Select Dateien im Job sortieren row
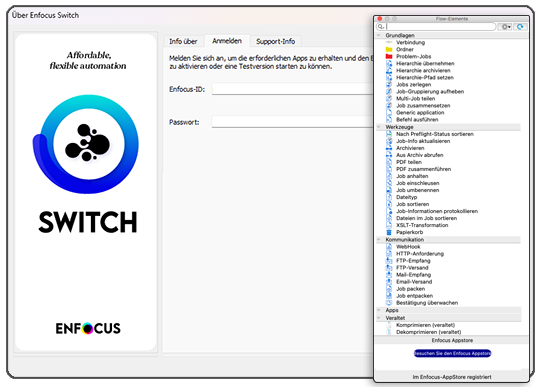Viewport: 540px width, 387px height. [x=448, y=218]
